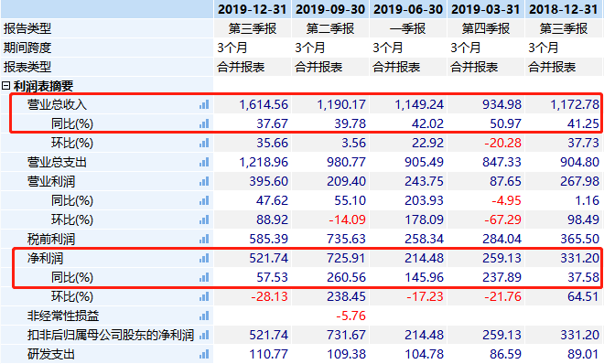Click 一季报 report type cell
Image resolution: width=604 pixels, height=364 pixels.
[408, 28]
